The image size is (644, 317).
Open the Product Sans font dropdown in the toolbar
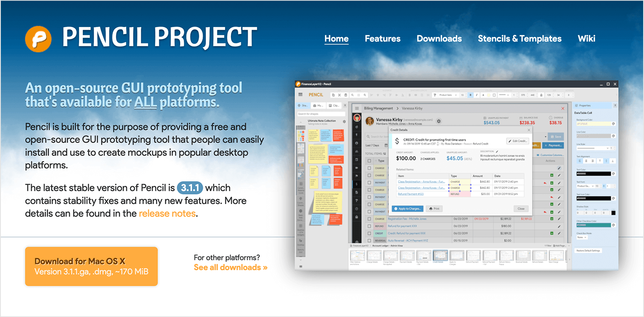pyautogui.click(x=448, y=95)
